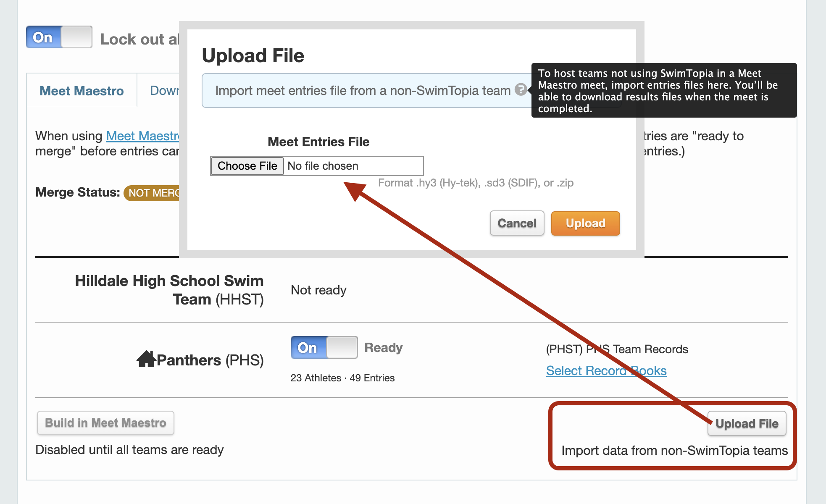Open the Select Record Books link
This screenshot has height=504, width=826.
click(606, 370)
